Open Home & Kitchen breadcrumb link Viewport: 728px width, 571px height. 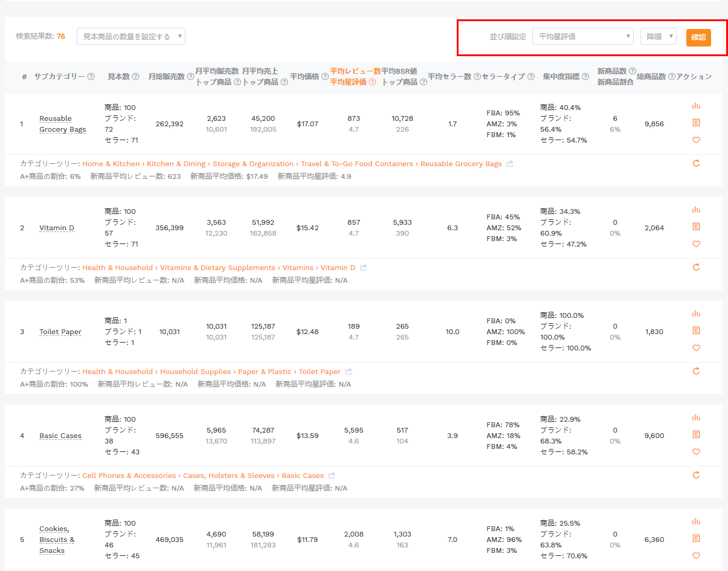(111, 164)
